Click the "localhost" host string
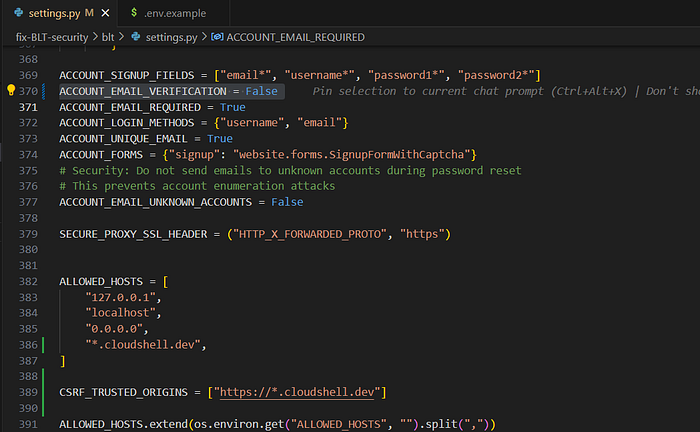This screenshot has height=432, width=700. 120,313
